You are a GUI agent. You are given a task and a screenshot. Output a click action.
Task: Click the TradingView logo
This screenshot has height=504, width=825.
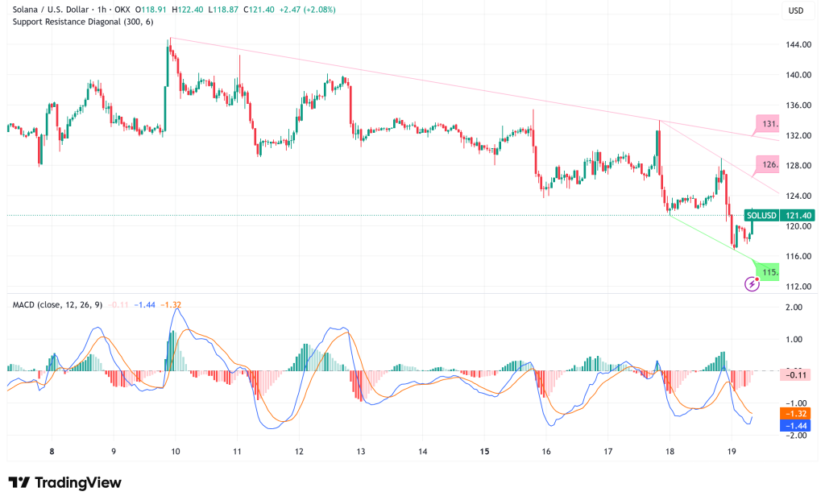(x=64, y=482)
